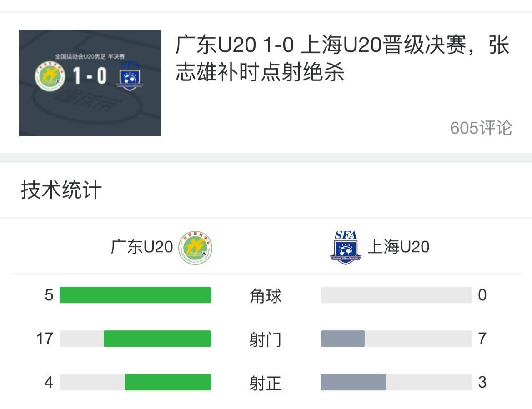This screenshot has width=532, height=409.
Task: Select the 广东U20 team name
Action: pos(142,247)
